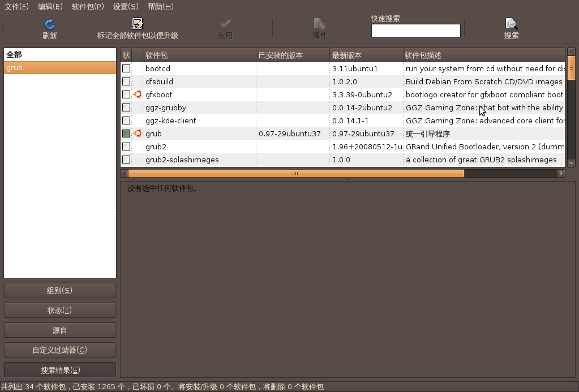
Task: Click the Status (状态) filter button
Action: click(x=60, y=311)
